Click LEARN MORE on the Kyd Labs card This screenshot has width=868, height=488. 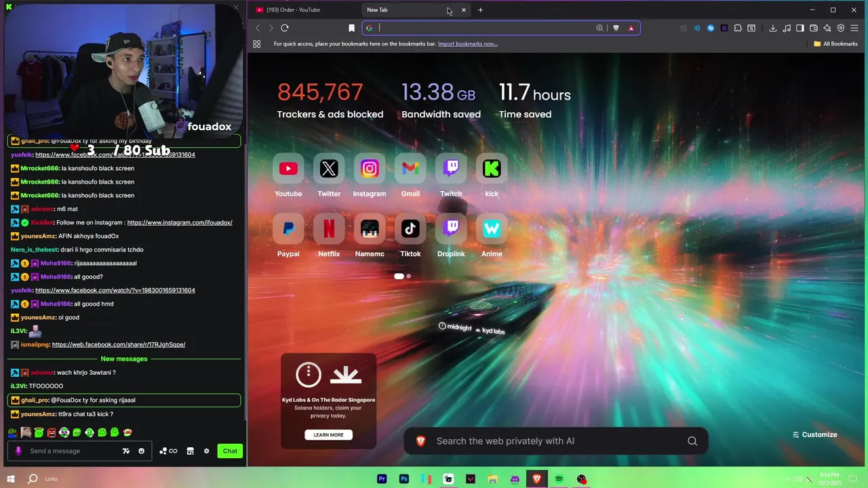[x=328, y=434]
